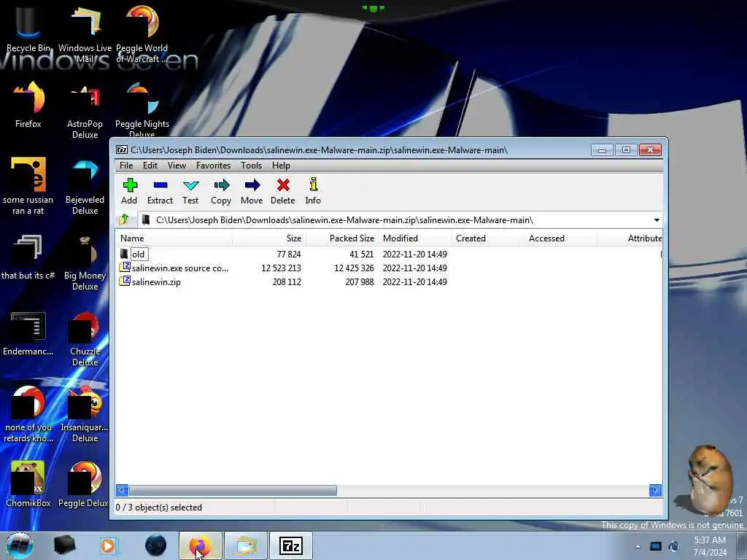Click the 'that but its c#' icon
The width and height of the screenshot is (747, 560).
coord(28,256)
